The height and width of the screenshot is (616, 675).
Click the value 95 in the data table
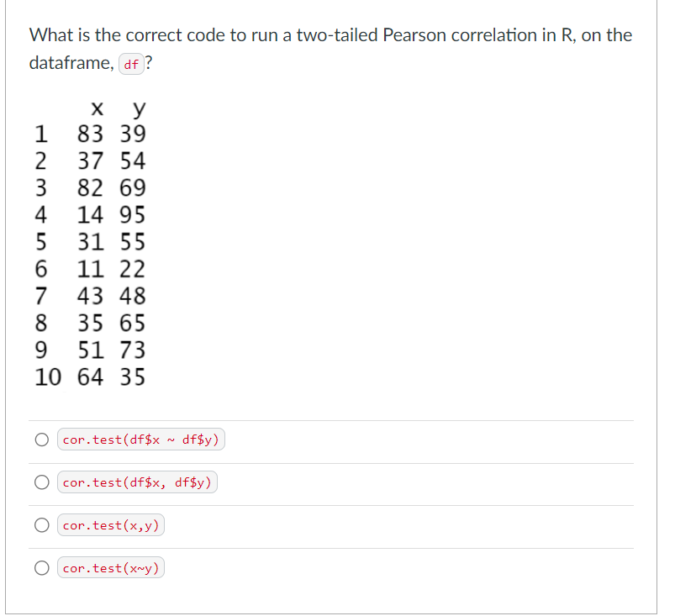click(x=134, y=215)
